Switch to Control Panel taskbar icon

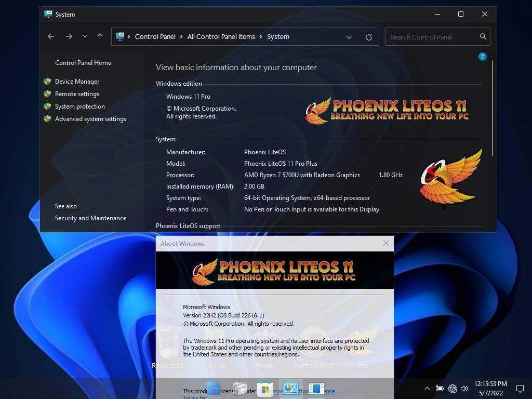pos(291,389)
